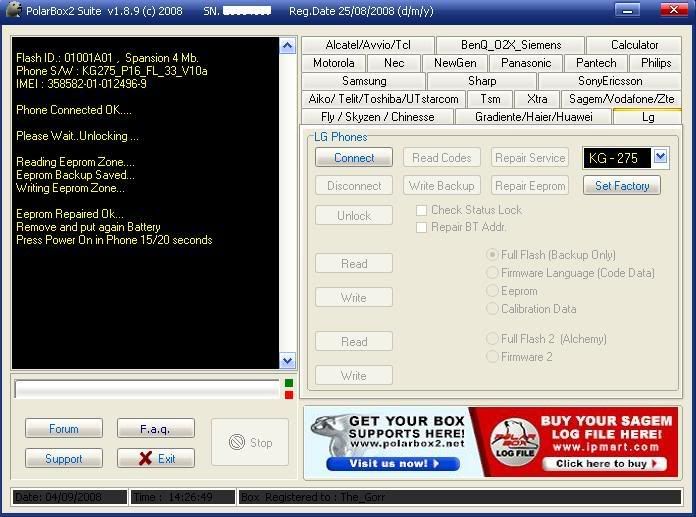The width and height of the screenshot is (696, 517).
Task: Click the Time field in status bar
Action: 182,497
